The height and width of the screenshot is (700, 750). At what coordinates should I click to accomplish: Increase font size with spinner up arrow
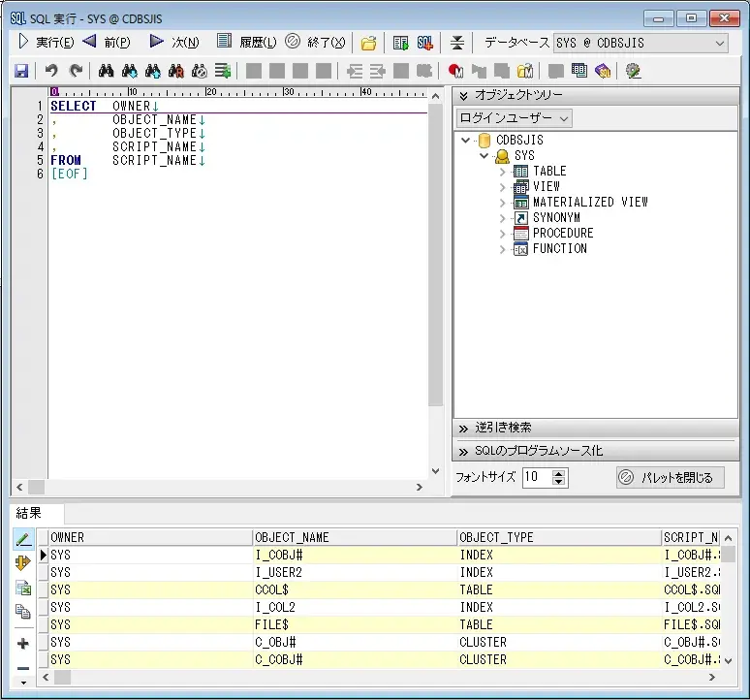[558, 473]
